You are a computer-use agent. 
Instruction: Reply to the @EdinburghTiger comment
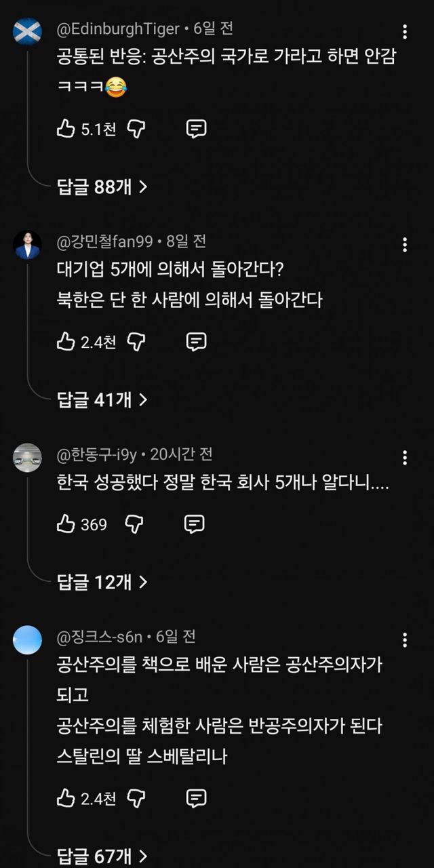tap(196, 129)
